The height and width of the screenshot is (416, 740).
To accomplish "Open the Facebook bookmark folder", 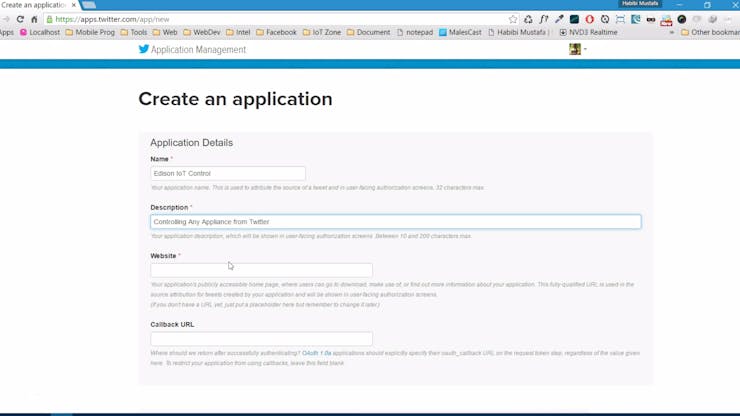I will pyautogui.click(x=276, y=32).
